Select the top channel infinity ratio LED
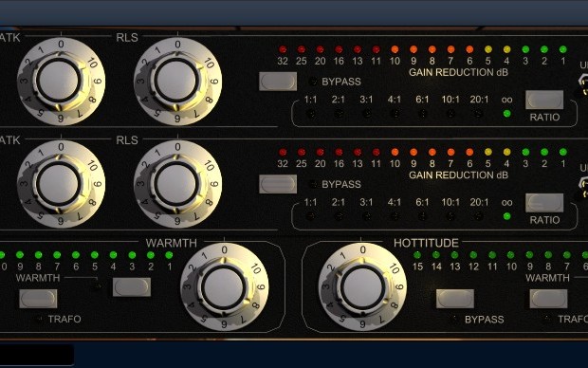 [x=507, y=113]
